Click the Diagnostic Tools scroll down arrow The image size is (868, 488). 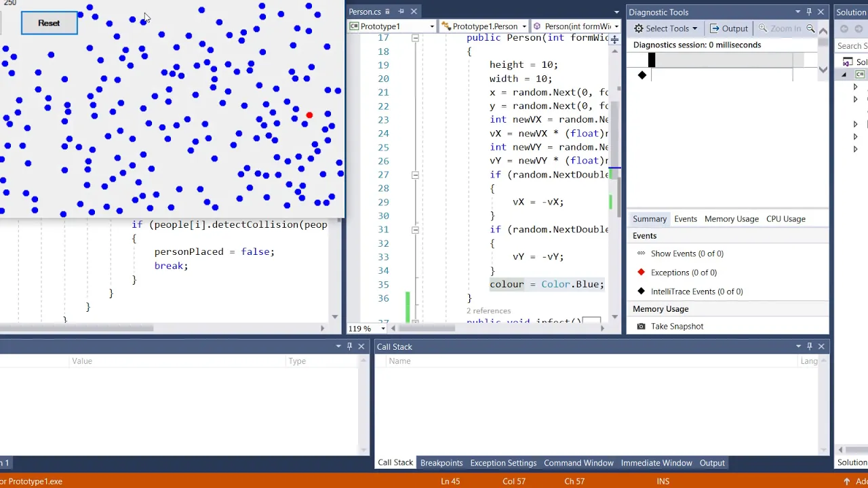click(x=823, y=70)
